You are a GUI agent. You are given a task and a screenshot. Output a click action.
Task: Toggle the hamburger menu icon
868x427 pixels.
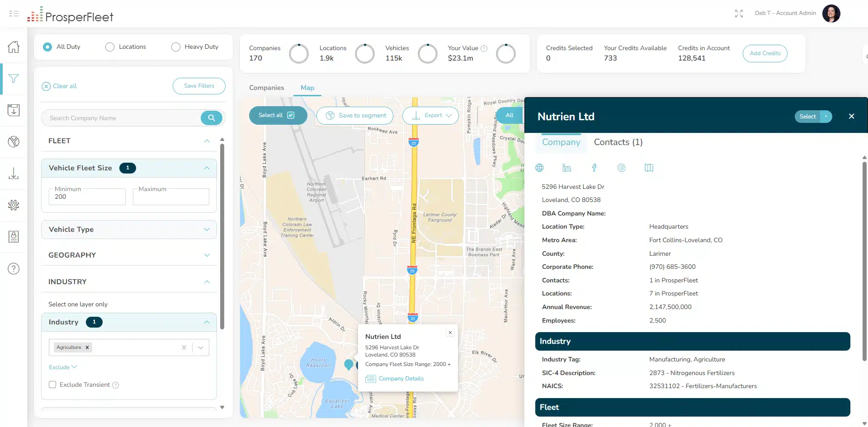coord(14,14)
